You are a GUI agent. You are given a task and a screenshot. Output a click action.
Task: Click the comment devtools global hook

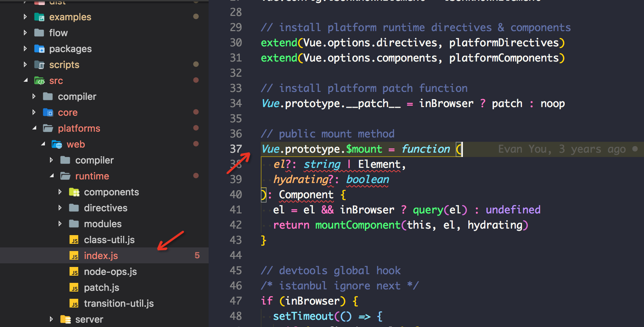[x=331, y=271]
